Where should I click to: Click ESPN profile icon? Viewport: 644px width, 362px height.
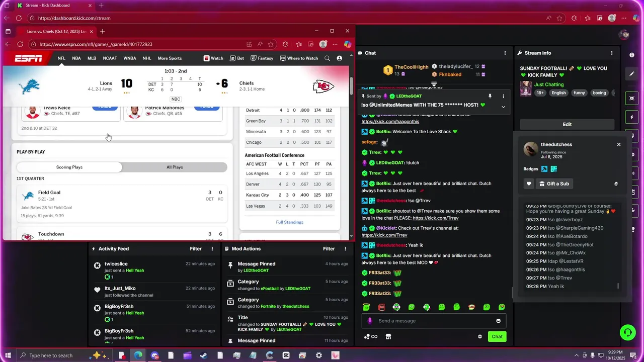pos(339,58)
